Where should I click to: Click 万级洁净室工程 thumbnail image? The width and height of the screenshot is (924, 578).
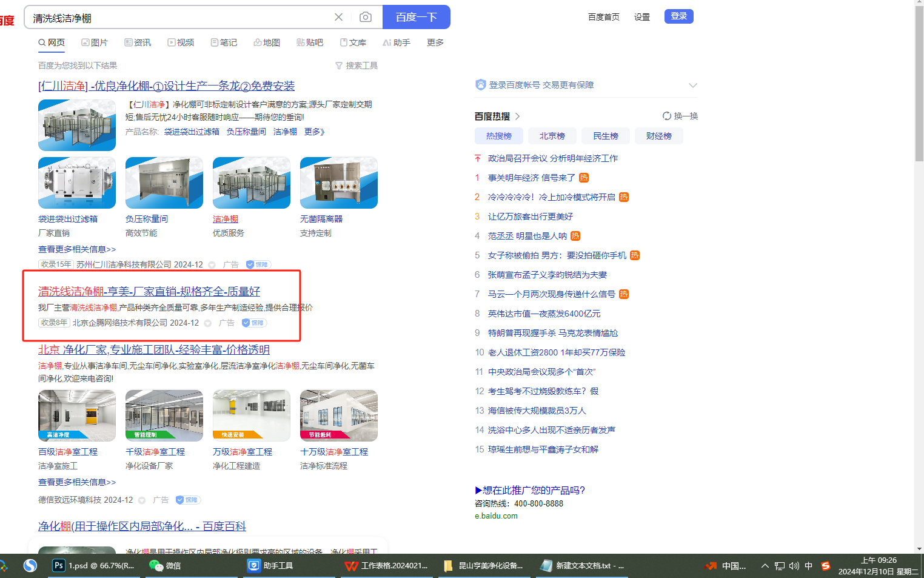click(x=252, y=415)
